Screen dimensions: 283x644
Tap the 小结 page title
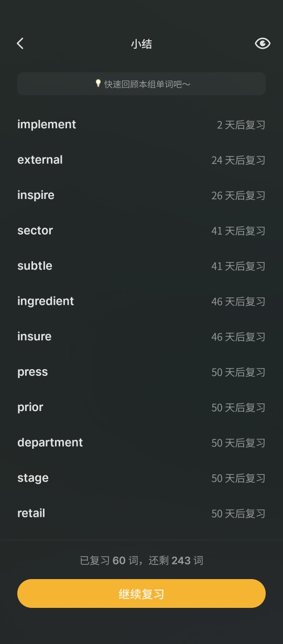coord(141,44)
